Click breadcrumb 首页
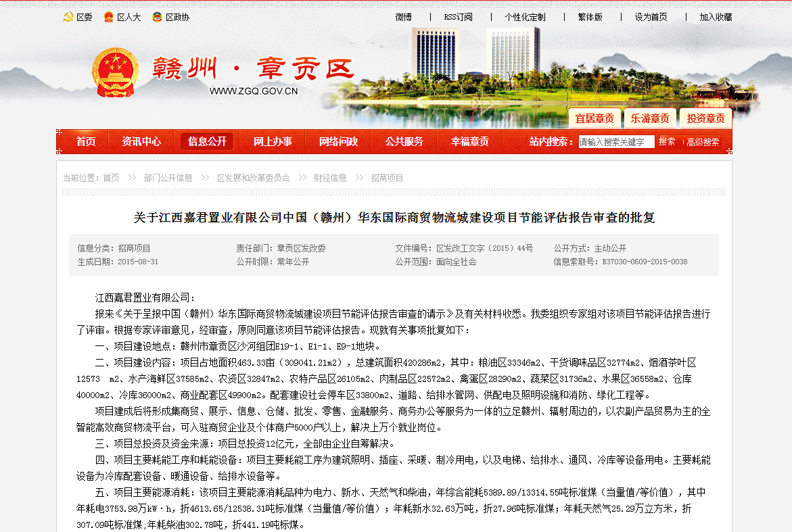Image resolution: width=792 pixels, height=532 pixels. coord(111,178)
